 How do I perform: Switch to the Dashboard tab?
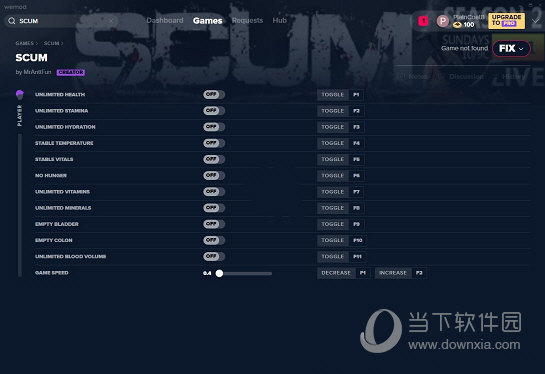pyautogui.click(x=165, y=21)
